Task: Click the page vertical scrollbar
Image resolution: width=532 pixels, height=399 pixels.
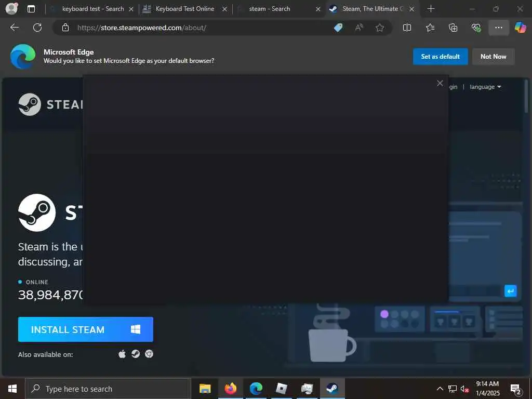Action: tap(526, 96)
